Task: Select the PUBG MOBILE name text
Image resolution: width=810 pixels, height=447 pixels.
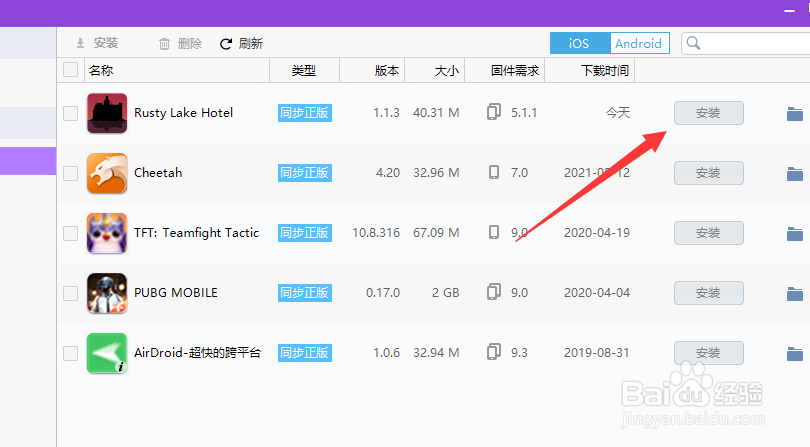Action: click(x=176, y=292)
